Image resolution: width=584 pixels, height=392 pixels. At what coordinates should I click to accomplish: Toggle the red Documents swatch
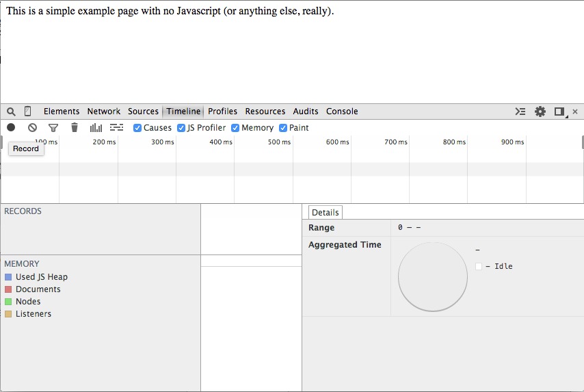8,289
